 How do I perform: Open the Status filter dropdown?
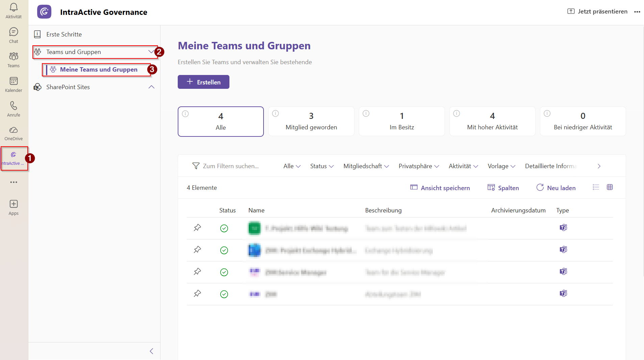pos(322,166)
